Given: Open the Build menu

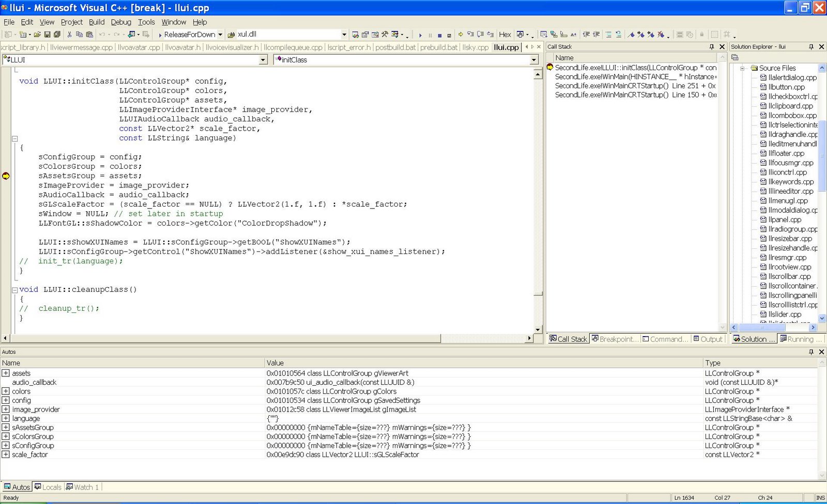Looking at the screenshot, I should (x=97, y=22).
